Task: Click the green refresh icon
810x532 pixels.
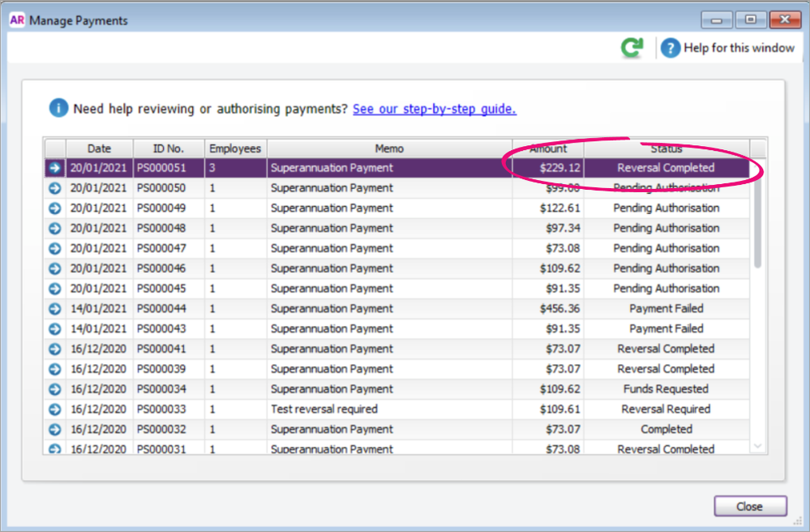Action: (x=632, y=49)
